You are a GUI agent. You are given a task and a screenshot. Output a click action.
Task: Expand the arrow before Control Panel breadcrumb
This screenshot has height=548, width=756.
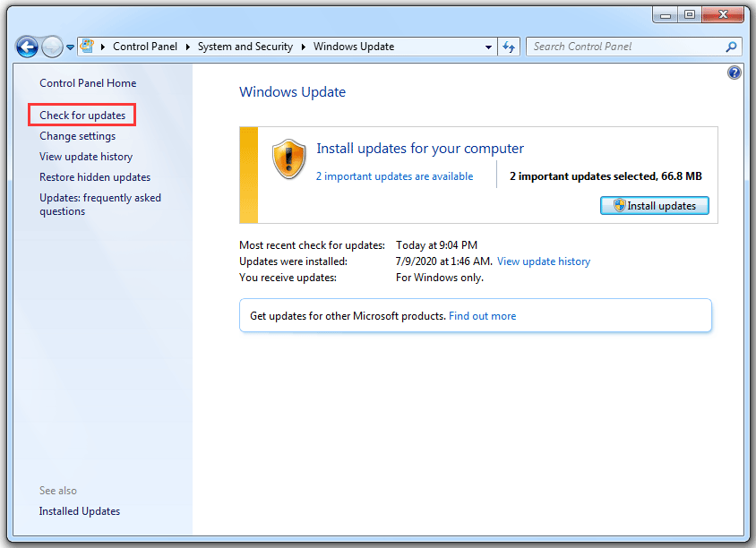pyautogui.click(x=103, y=47)
